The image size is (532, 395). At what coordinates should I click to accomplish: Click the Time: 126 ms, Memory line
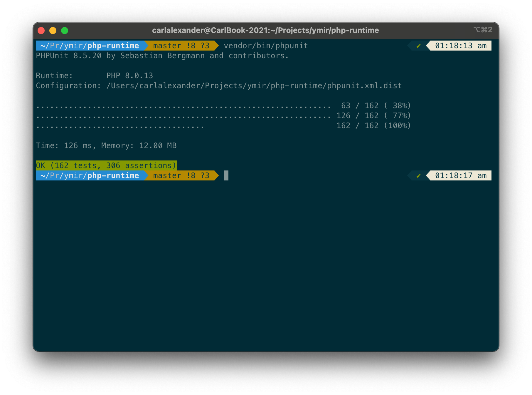click(x=106, y=145)
